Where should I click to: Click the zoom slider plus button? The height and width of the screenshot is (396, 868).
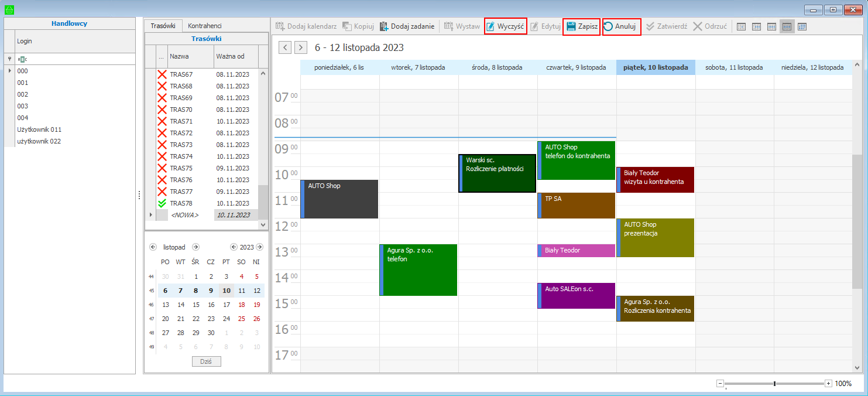828,383
